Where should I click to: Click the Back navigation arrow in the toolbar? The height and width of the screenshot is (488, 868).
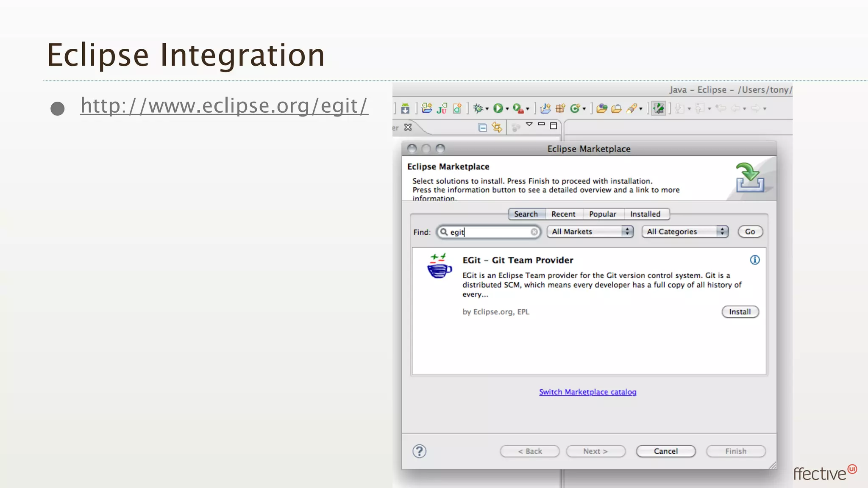click(x=736, y=108)
